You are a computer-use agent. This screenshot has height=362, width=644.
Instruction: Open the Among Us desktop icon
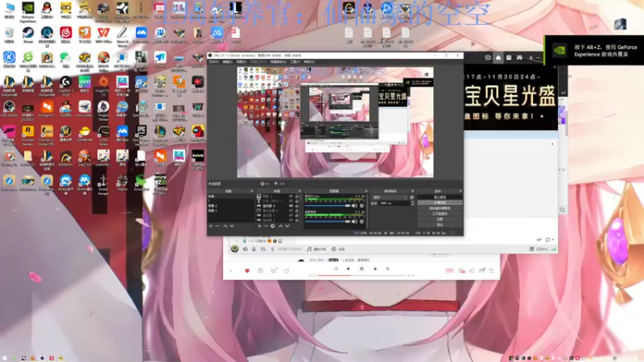pos(197,134)
